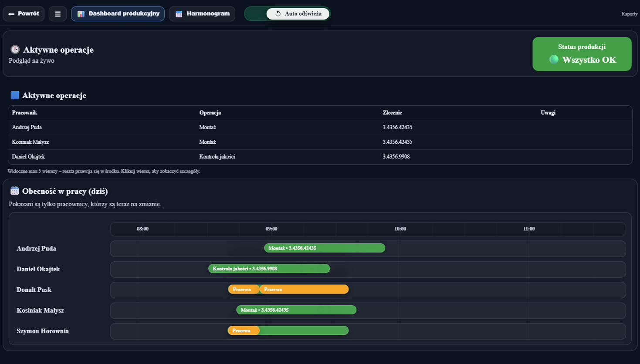The width and height of the screenshot is (640, 364).
Task: Click the Kontrola jakości bar for Daniel Okajtek
Action: tap(269, 269)
